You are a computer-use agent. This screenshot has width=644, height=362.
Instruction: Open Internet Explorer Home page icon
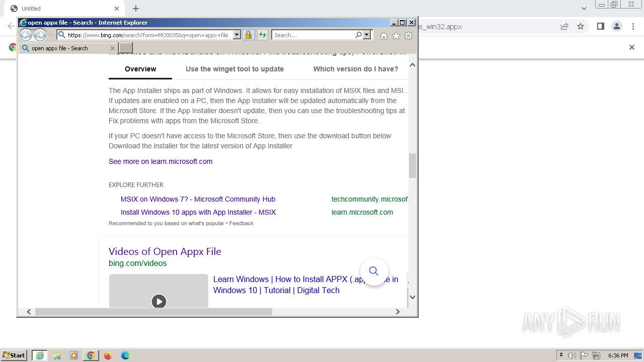(384, 36)
